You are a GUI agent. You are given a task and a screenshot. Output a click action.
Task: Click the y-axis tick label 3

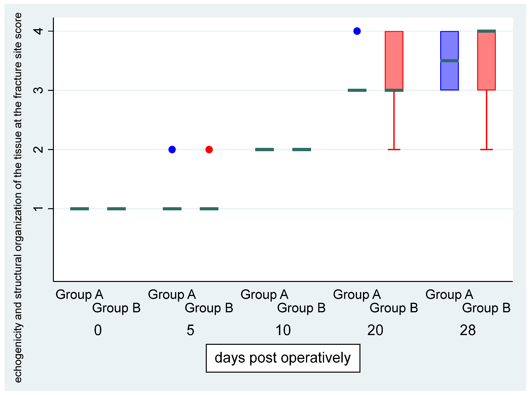39,90
